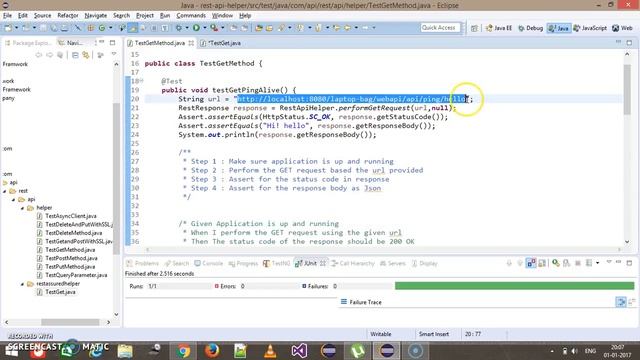Viewport: 640px width, 360px height.
Task: Click the New file toolbar icon
Action: (8, 28)
